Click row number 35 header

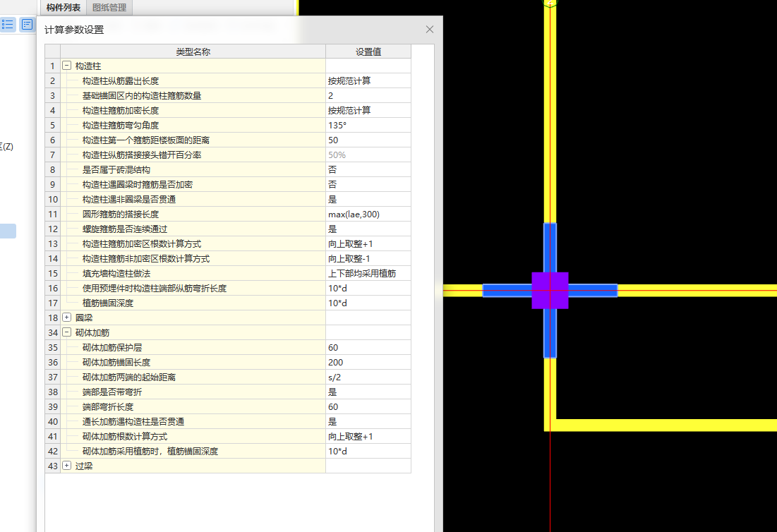click(x=52, y=347)
